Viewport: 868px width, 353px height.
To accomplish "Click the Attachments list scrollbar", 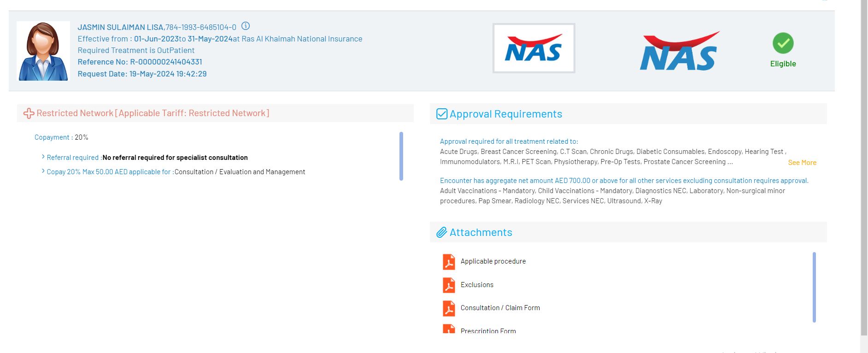I will pos(814,287).
